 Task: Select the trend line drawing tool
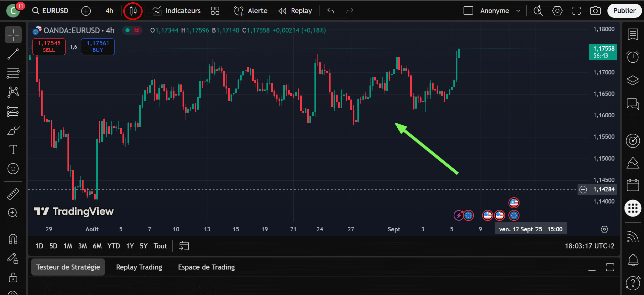[13, 54]
